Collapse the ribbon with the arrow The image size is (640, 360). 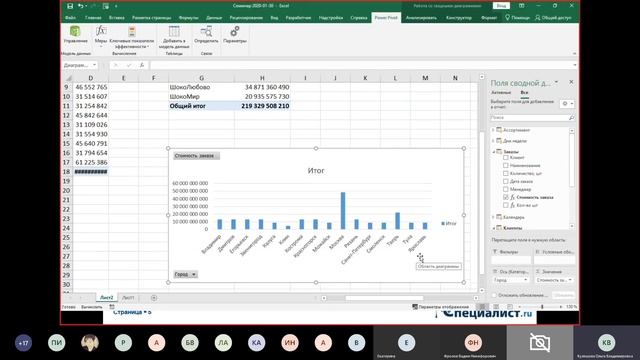coord(574,53)
